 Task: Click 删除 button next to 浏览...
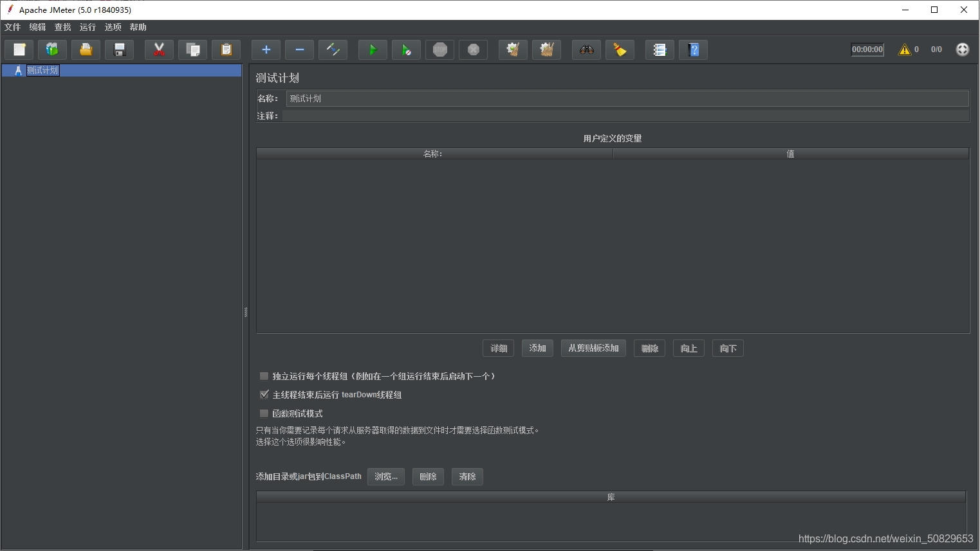[428, 476]
